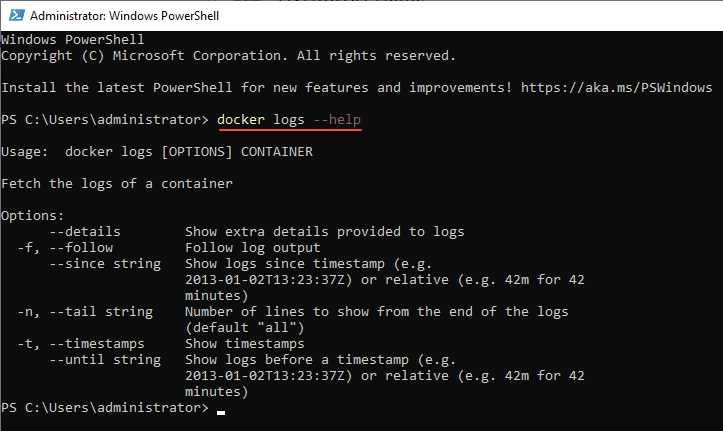Image resolution: width=723 pixels, height=431 pixels.
Task: Click the --until string option
Action: coord(105,360)
